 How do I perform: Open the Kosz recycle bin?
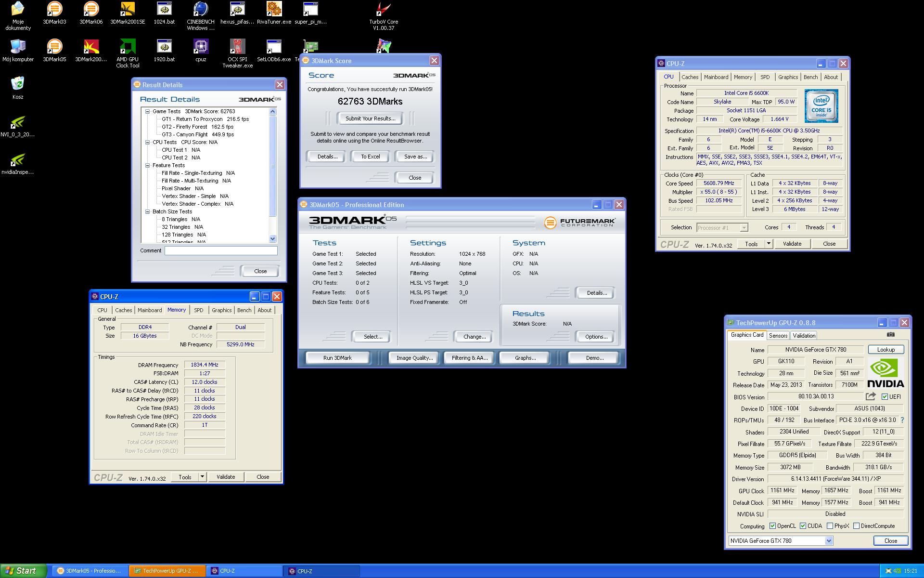[18, 87]
